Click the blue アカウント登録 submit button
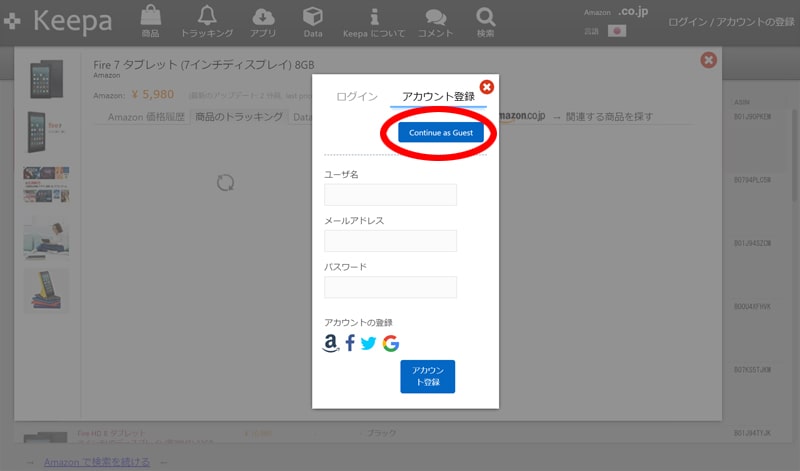This screenshot has height=471, width=800. pyautogui.click(x=428, y=377)
